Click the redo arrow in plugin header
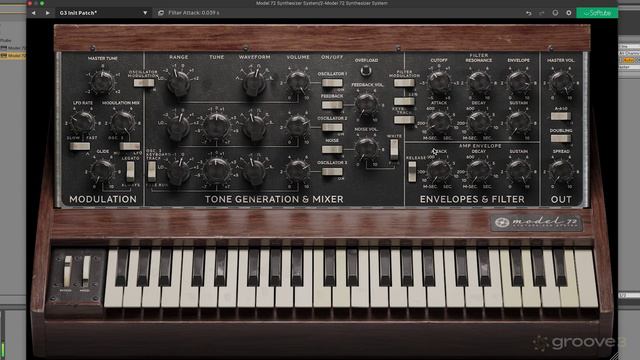640x360 pixels. [542, 13]
